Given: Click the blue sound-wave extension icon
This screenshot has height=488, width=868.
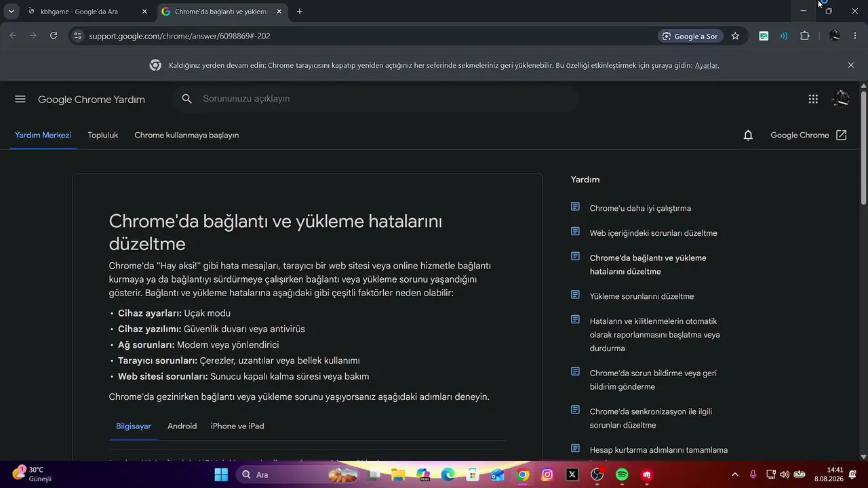Looking at the screenshot, I should [784, 36].
